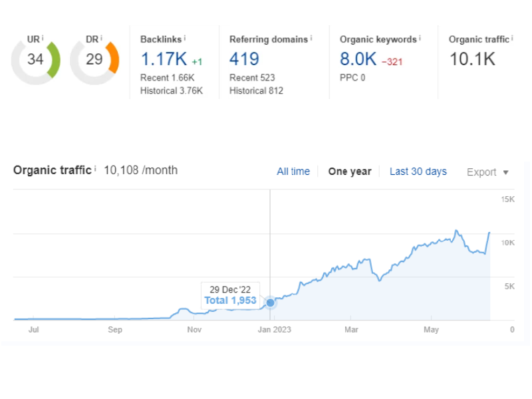532x399 pixels.
Task: Open the 1.17K backlinks count link
Action: pyautogui.click(x=164, y=59)
